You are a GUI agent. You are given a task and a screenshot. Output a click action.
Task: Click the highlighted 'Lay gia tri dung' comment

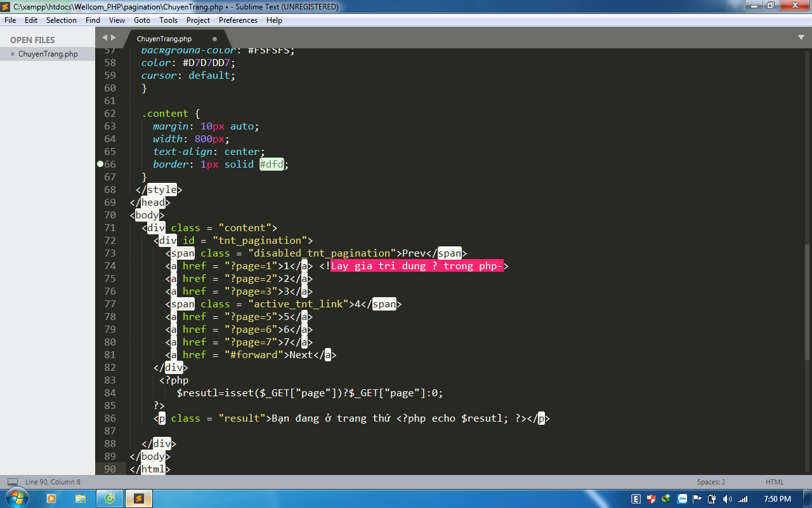click(x=417, y=266)
